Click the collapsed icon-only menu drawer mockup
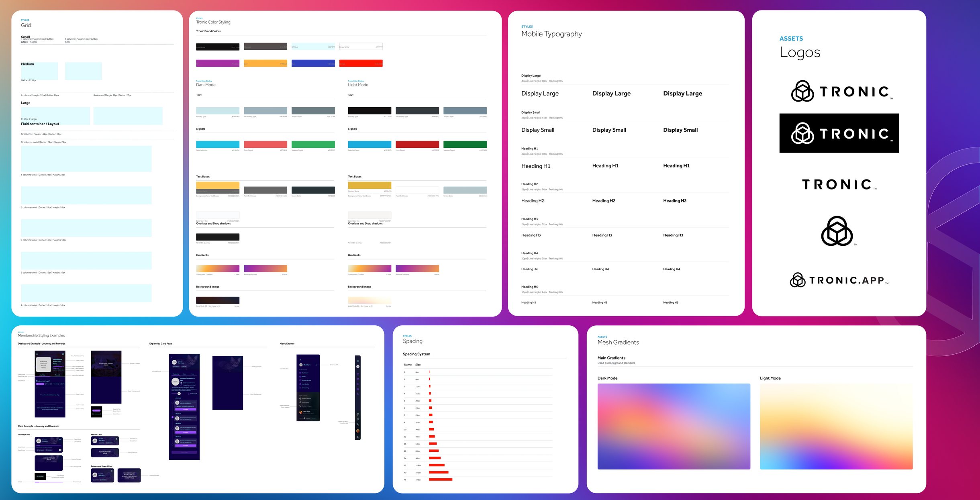Image resolution: width=980 pixels, height=500 pixels. pyautogui.click(x=358, y=398)
